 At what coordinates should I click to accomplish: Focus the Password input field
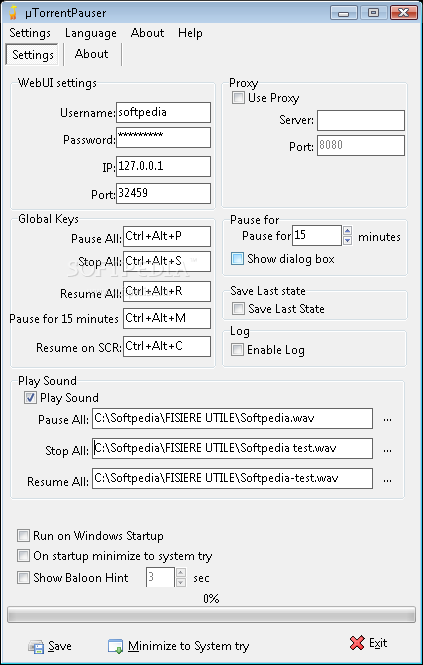click(163, 138)
